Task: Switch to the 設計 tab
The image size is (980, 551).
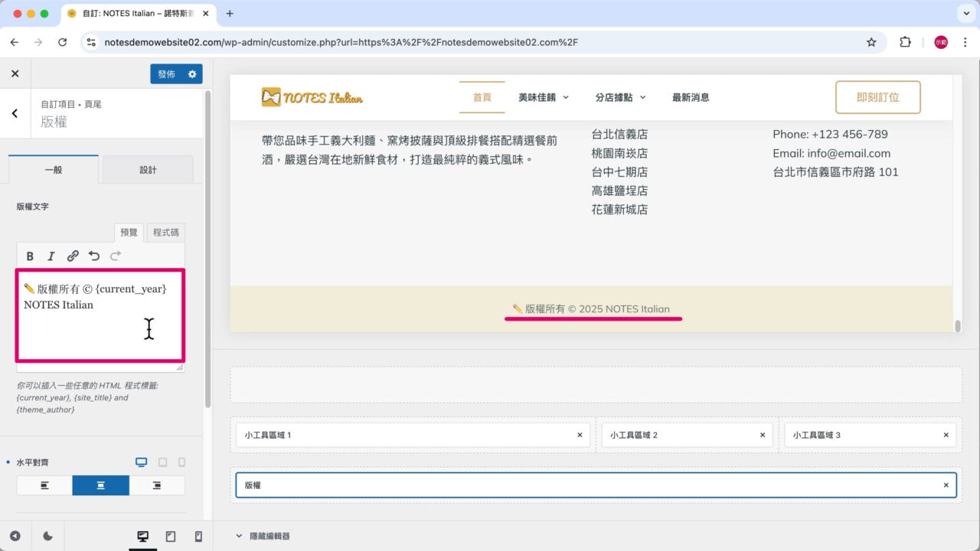Action: [x=148, y=169]
